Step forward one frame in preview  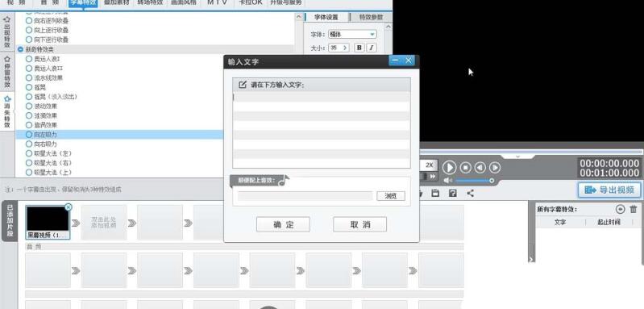tap(495, 167)
